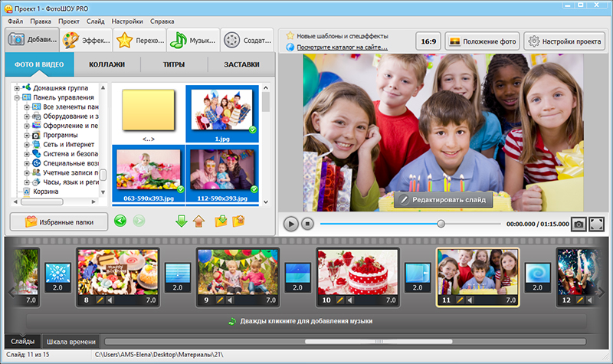The width and height of the screenshot is (613, 364).
Task: Expand the Система и безопасность node
Action: [27, 154]
